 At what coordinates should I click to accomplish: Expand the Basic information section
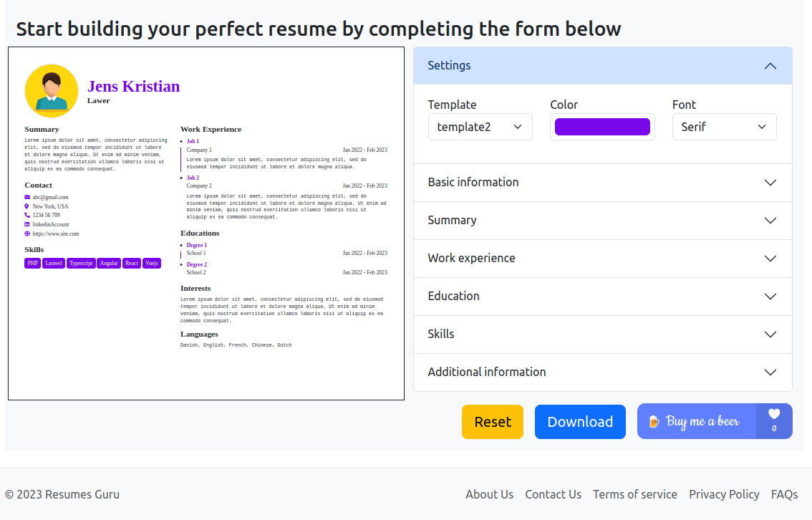(603, 183)
